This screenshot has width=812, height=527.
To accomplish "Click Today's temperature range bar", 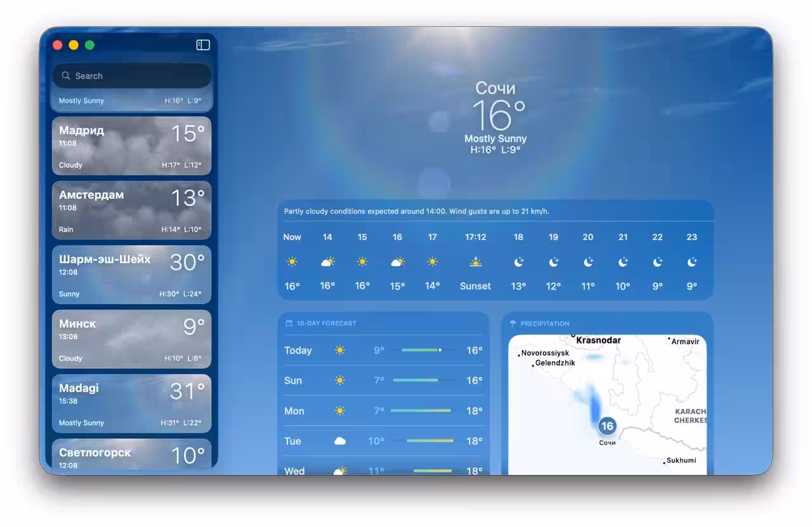I will [x=419, y=350].
